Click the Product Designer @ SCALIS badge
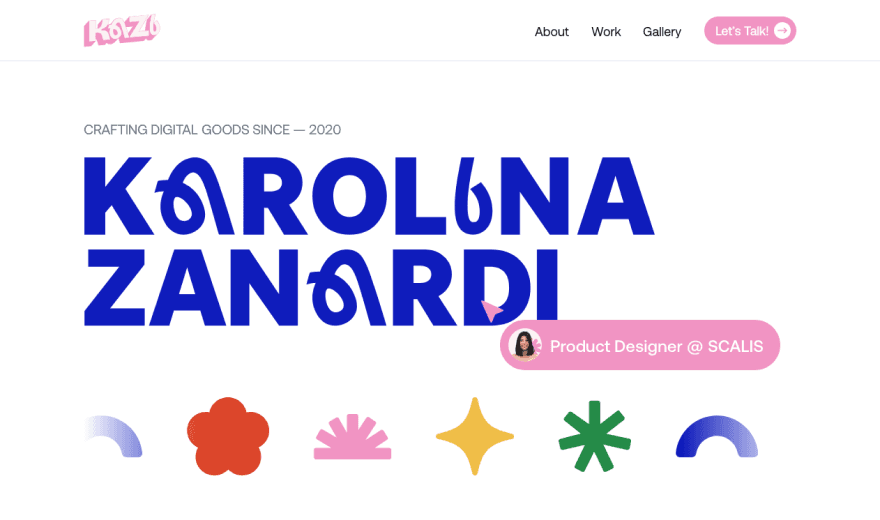880x520 pixels. pos(640,345)
